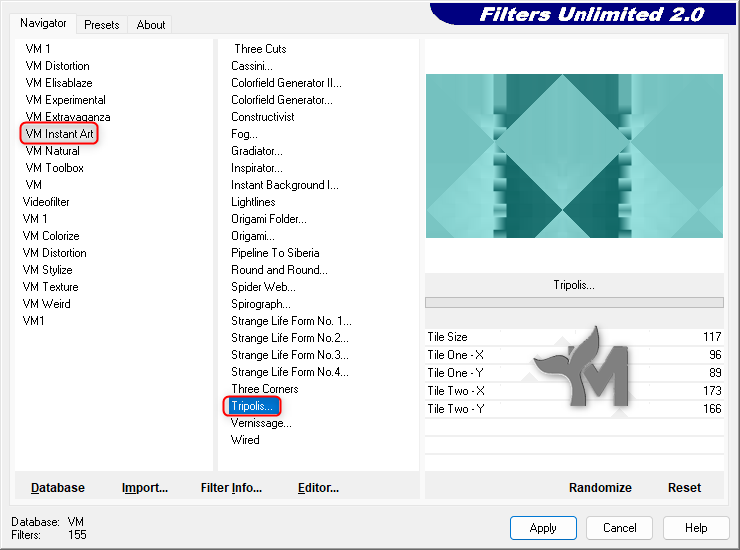The image size is (740, 550).
Task: Choose the Spirograph... filter
Action: [x=261, y=304]
